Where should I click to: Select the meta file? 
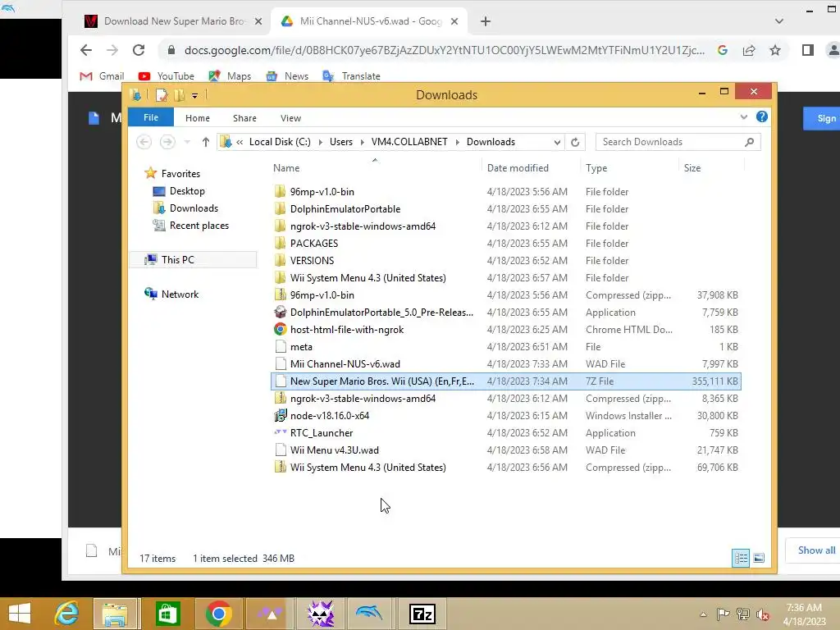tap(301, 347)
